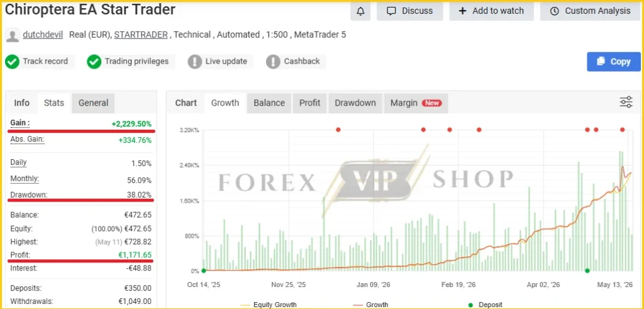Toggle Growth legend series
This screenshot has height=309, width=644.
[370, 305]
